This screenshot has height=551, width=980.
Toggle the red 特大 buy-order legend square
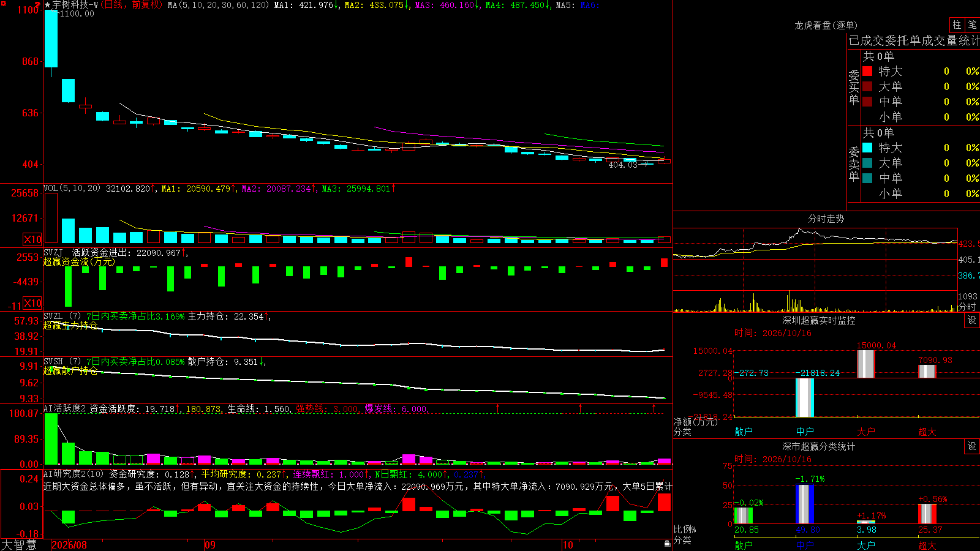[867, 71]
